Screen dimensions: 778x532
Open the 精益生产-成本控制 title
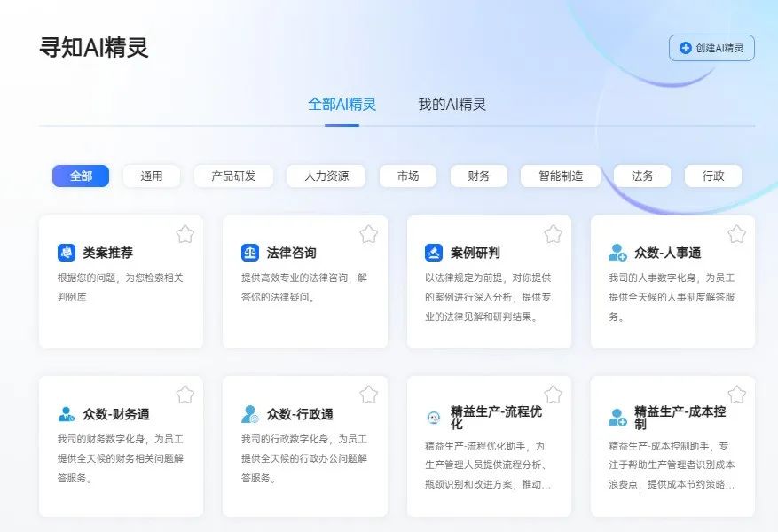[x=680, y=418]
